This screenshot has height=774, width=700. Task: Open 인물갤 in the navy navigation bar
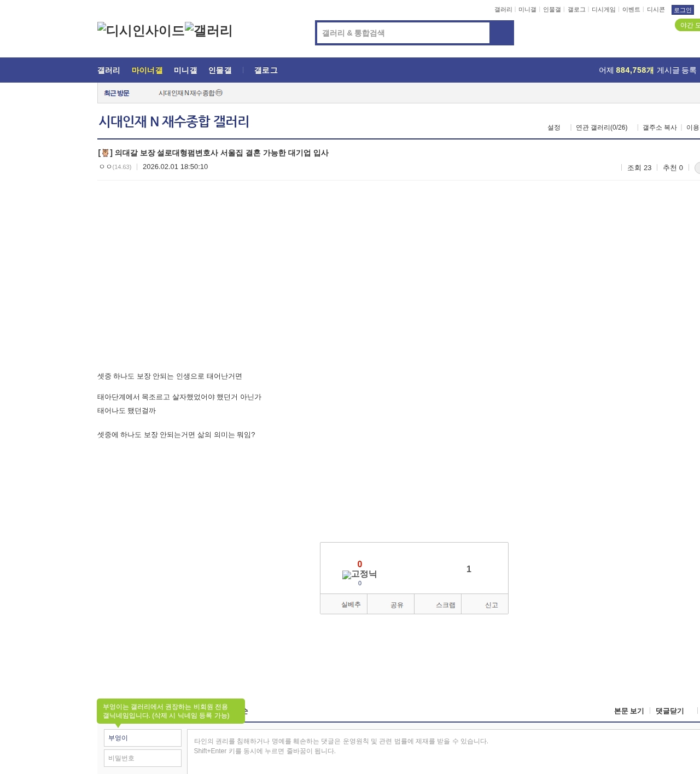point(220,71)
